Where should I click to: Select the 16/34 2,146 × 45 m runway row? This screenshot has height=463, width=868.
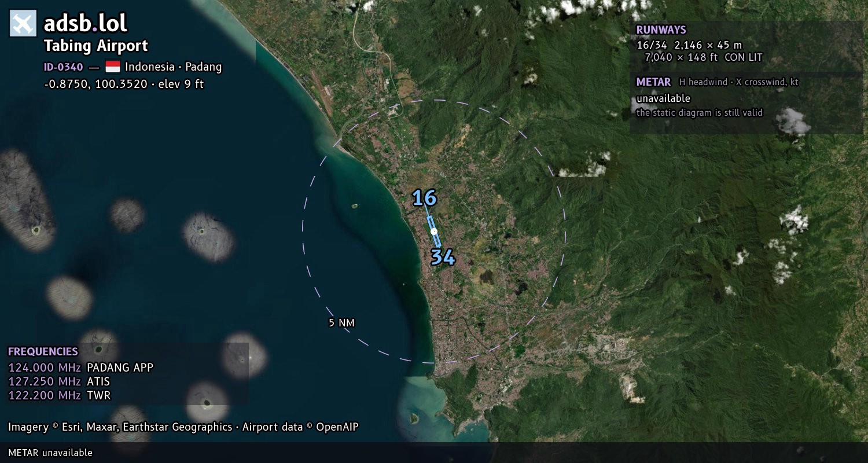point(689,45)
